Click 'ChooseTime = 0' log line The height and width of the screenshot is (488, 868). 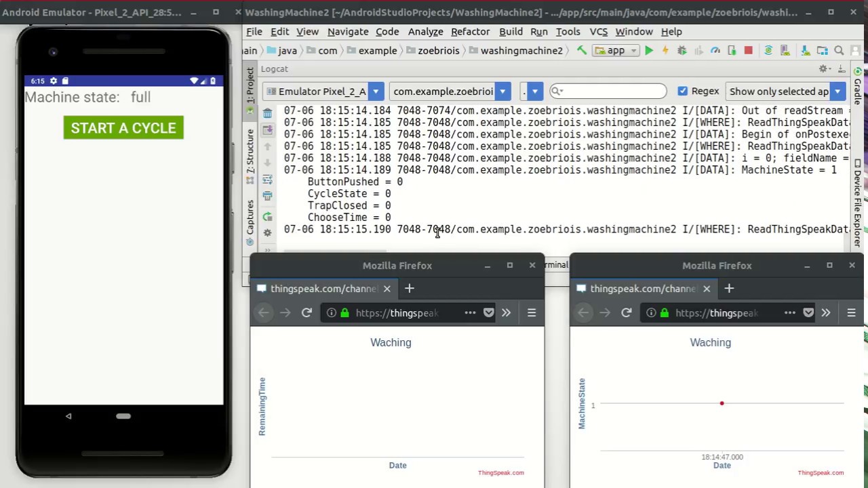[x=349, y=218]
